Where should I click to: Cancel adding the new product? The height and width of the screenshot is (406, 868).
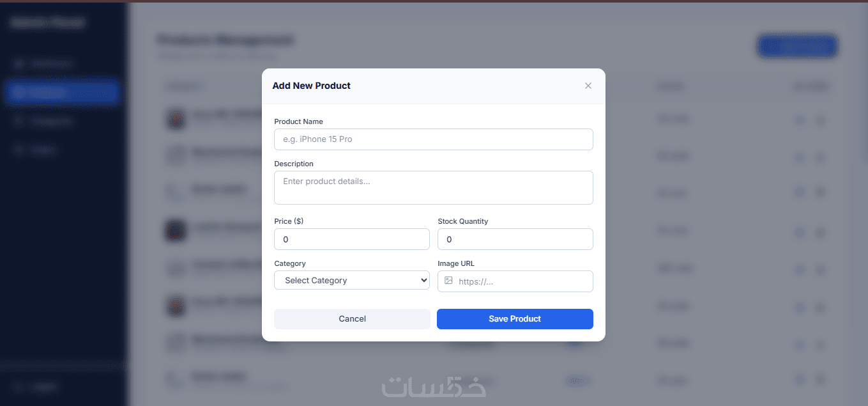[x=352, y=319]
